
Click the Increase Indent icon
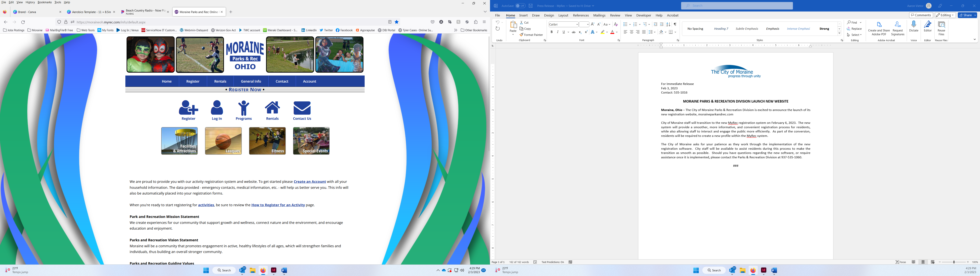click(x=662, y=24)
